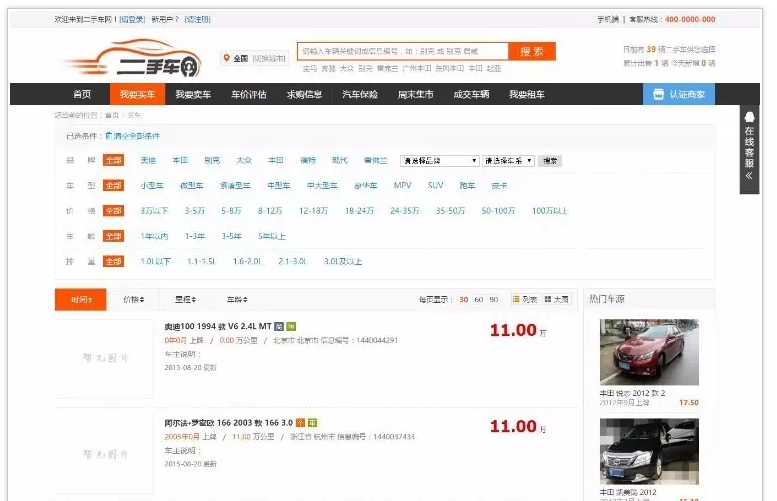The width and height of the screenshot is (777, 501).
Task: Click the 在线客服 bell icon
Action: coord(749,117)
